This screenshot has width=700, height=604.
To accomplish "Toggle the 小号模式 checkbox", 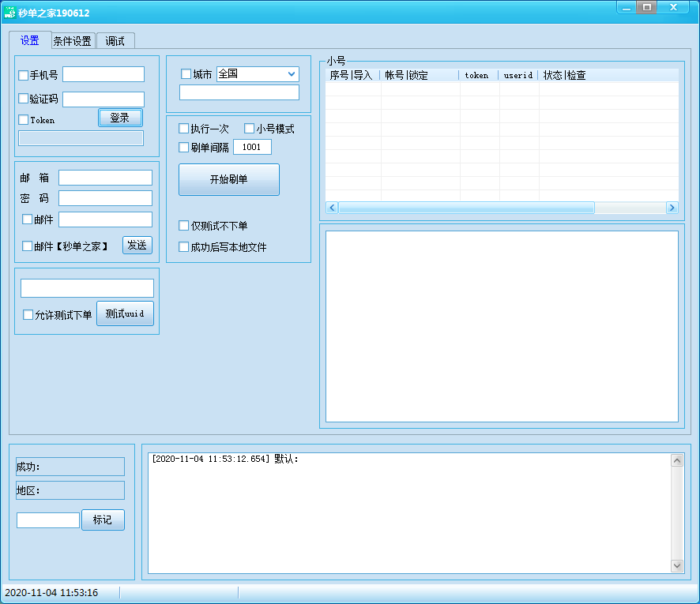I will pos(250,129).
